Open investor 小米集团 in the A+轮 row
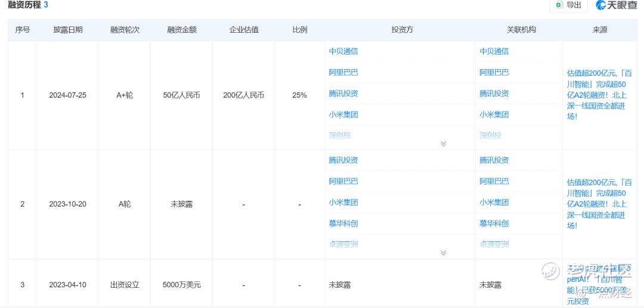The image size is (644, 308). [343, 115]
